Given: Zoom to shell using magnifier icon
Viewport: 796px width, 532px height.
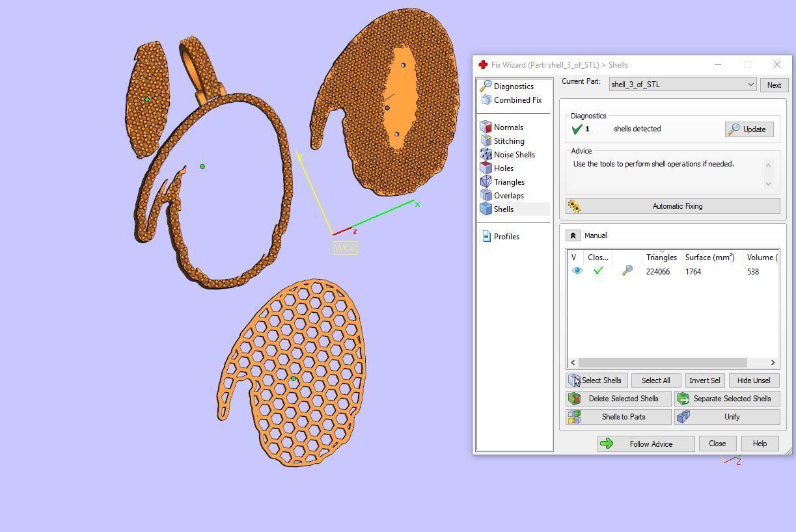Looking at the screenshot, I should 627,271.
